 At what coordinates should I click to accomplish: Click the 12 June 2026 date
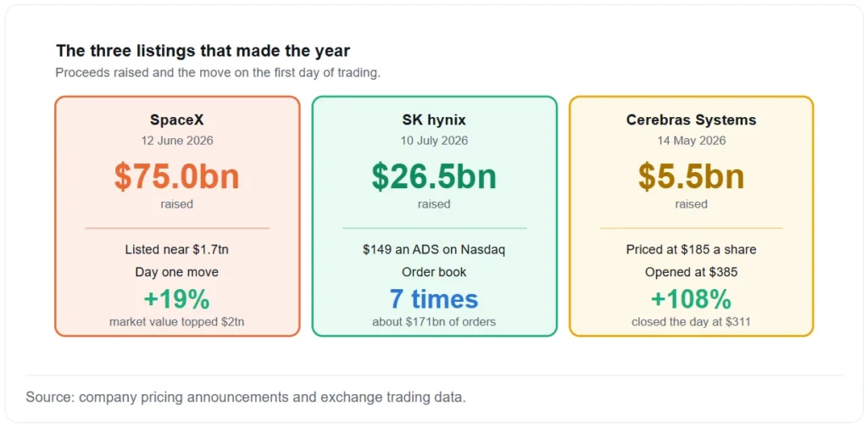[176, 141]
